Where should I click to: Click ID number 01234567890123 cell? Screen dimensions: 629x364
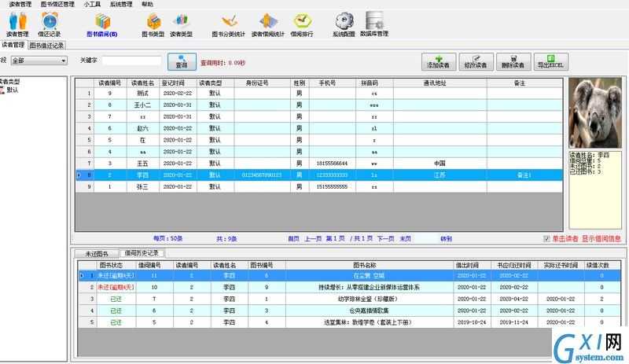[262, 175]
